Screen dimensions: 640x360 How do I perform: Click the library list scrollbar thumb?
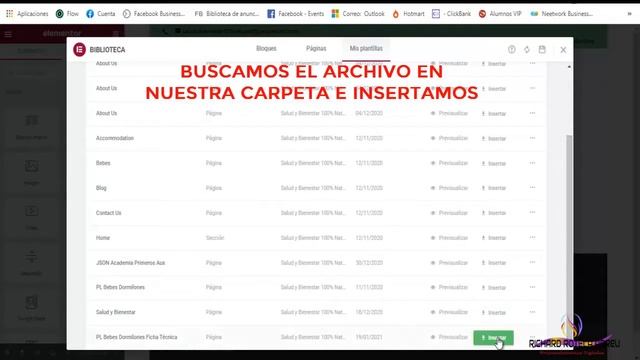(569, 237)
